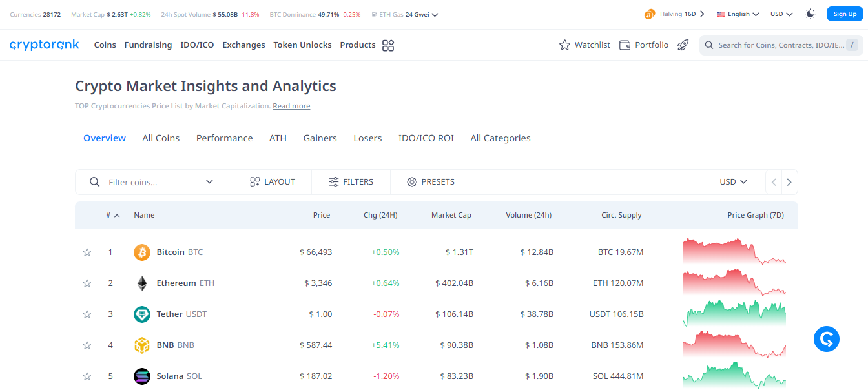Click the Filter coins input field
This screenshot has height=390, width=868.
click(x=154, y=182)
